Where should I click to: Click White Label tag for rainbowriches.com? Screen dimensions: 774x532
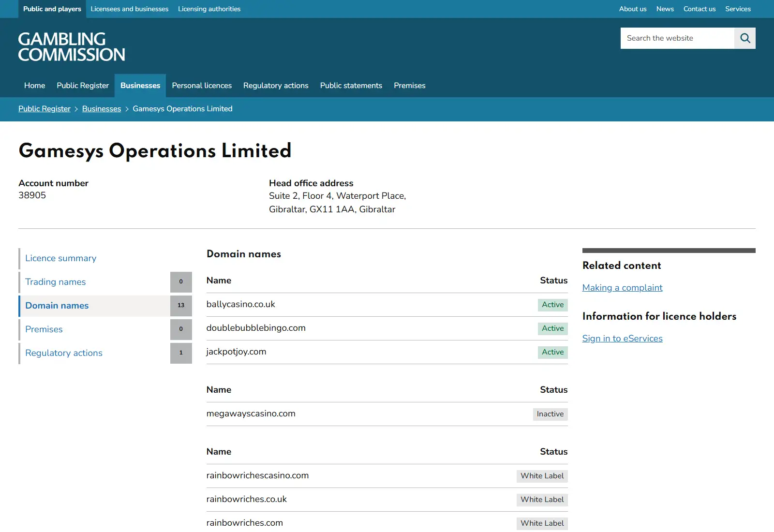(542, 523)
